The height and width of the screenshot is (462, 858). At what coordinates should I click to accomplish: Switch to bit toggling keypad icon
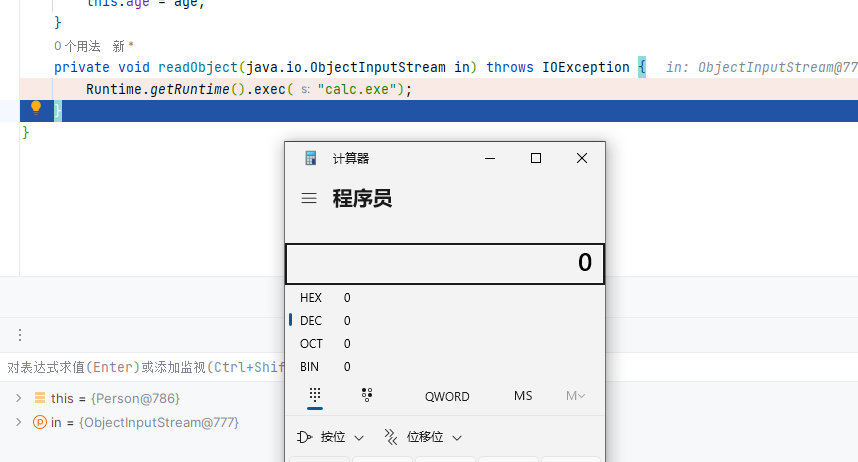[367, 395]
